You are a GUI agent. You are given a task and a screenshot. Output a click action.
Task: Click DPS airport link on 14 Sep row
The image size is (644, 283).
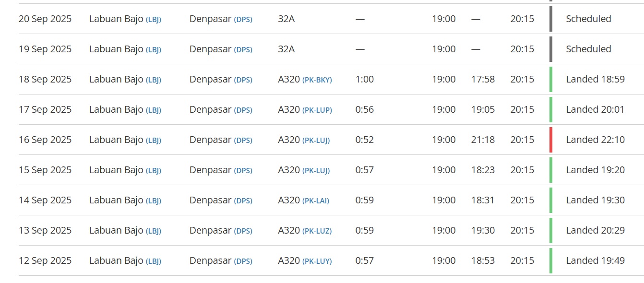point(243,201)
